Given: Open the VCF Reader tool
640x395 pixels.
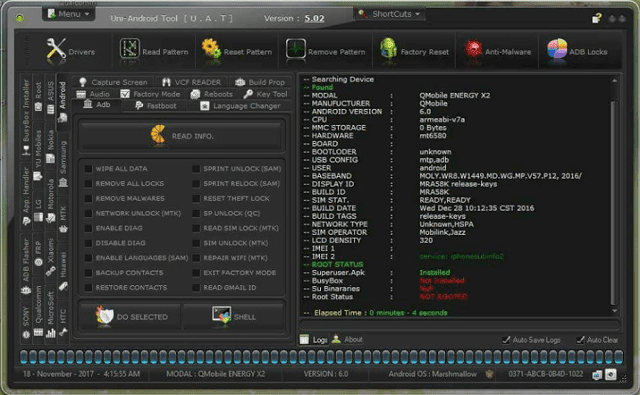Looking at the screenshot, I should point(191,82).
